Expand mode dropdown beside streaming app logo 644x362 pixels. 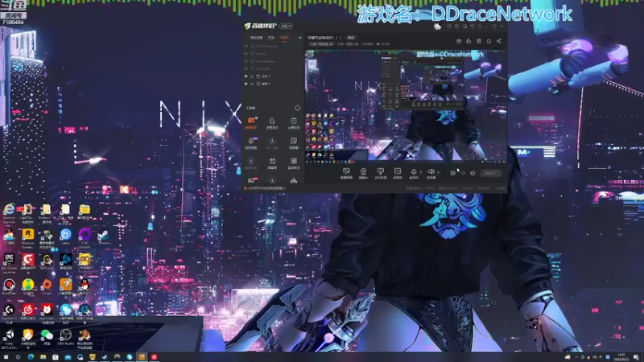coord(287,26)
